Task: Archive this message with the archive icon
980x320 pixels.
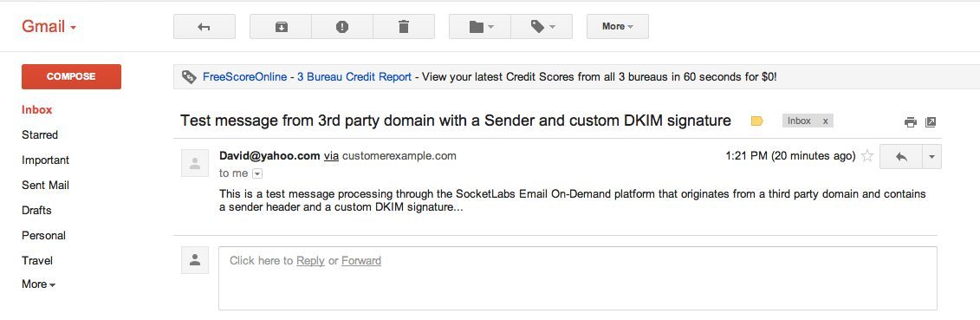Action: click(x=281, y=27)
